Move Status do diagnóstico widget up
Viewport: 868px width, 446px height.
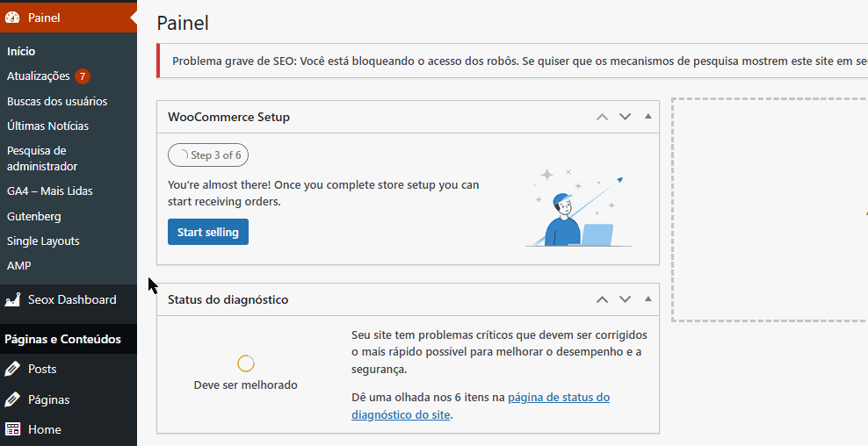pos(603,299)
